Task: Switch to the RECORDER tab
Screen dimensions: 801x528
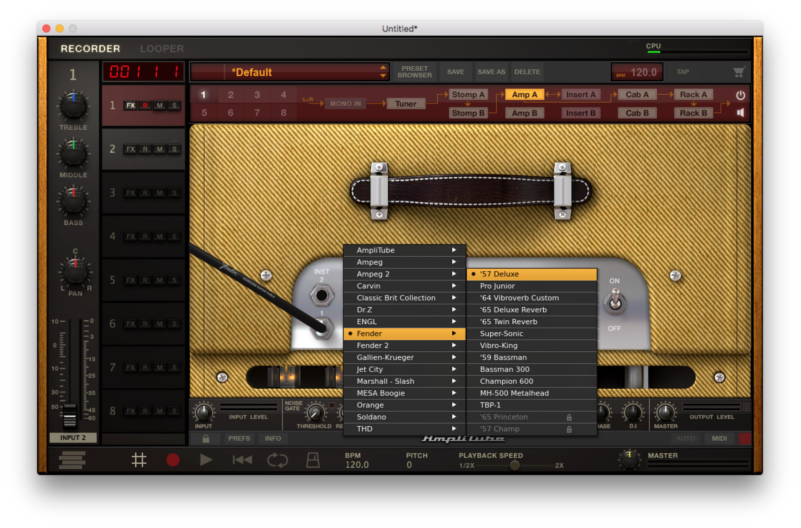Action: [x=90, y=49]
